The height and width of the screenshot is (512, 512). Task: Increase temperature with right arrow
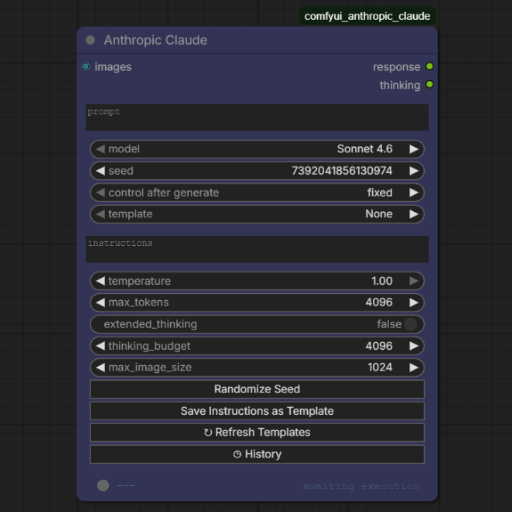click(x=414, y=281)
